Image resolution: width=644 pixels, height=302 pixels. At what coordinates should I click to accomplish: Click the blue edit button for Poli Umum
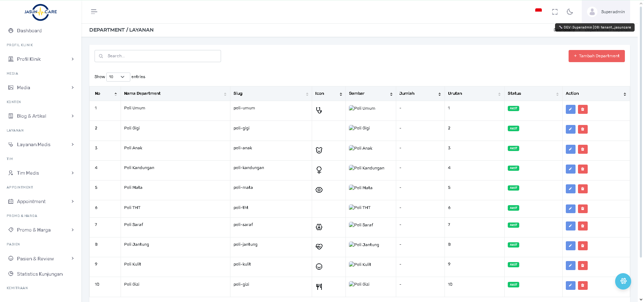pyautogui.click(x=570, y=109)
